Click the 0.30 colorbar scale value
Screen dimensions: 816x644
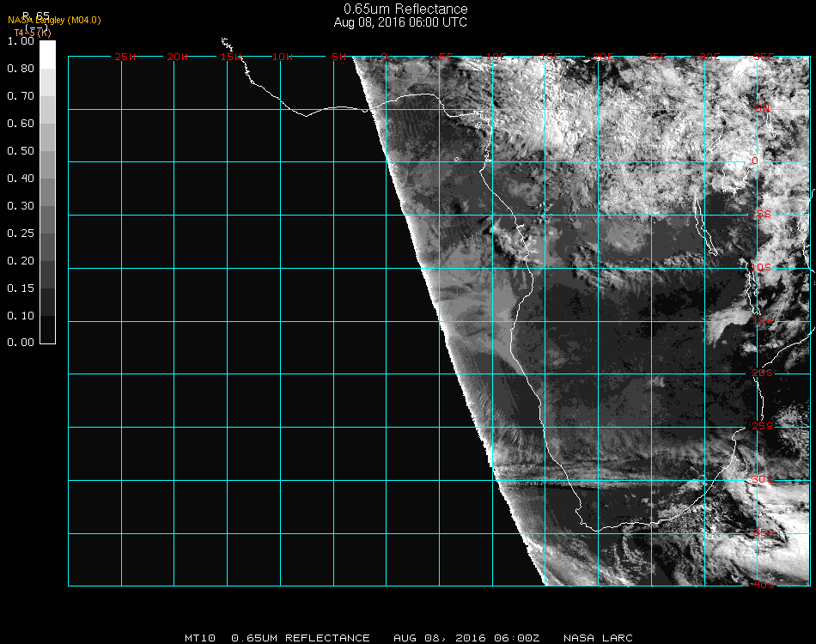[x=21, y=206]
